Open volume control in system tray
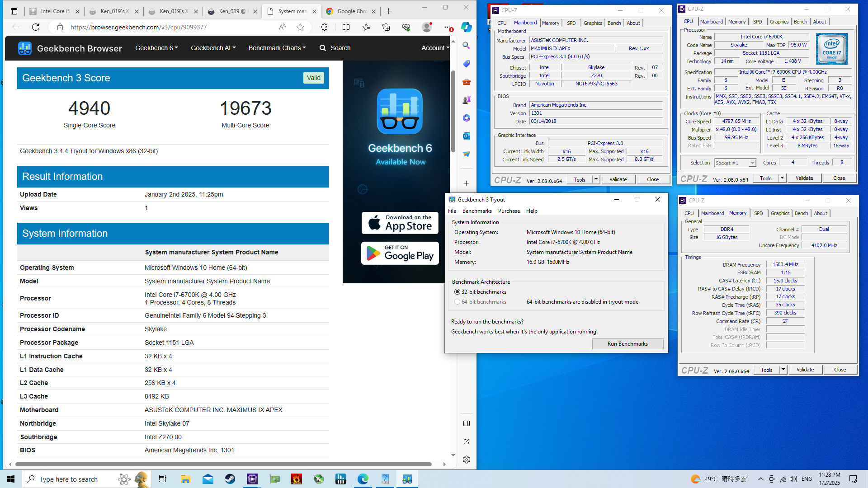 [x=793, y=479]
